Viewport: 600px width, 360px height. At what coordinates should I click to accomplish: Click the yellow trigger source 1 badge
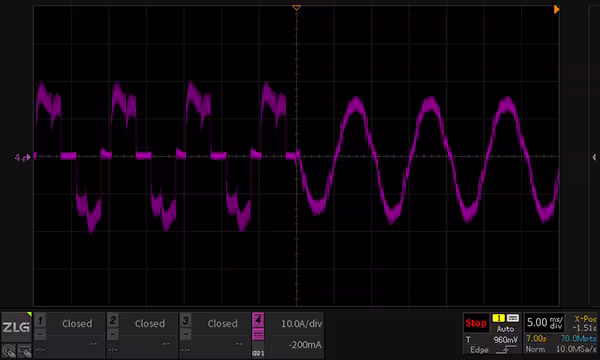[498, 318]
